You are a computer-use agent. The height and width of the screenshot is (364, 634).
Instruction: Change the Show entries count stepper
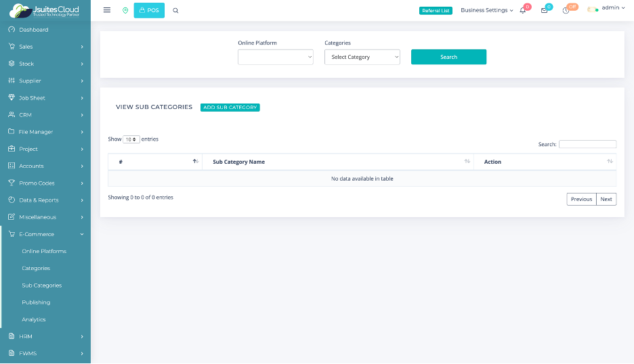(x=131, y=139)
